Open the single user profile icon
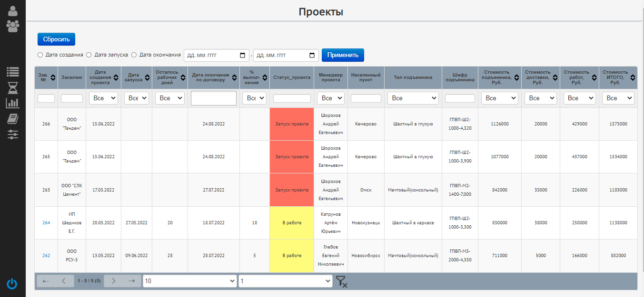Image resolution: width=644 pixels, height=297 pixels. coord(13,10)
